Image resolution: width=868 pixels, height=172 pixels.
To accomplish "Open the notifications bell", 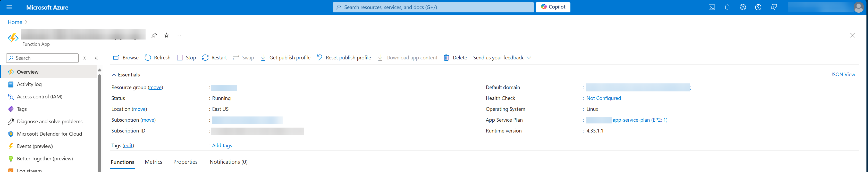I will tap(727, 7).
